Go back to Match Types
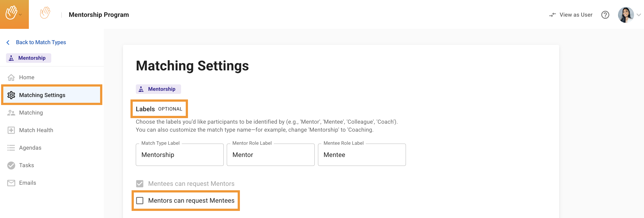 (x=41, y=42)
